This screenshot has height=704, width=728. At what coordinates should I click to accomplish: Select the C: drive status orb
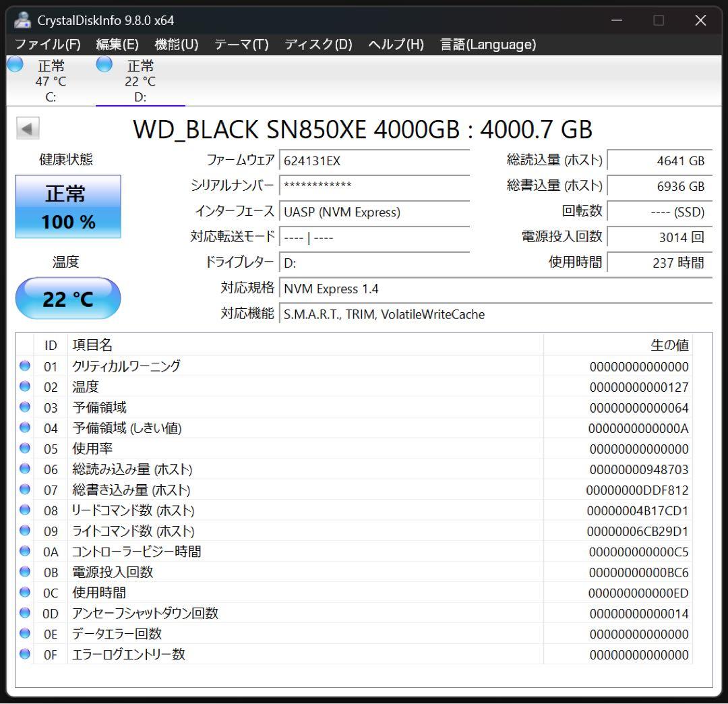pos(16,64)
